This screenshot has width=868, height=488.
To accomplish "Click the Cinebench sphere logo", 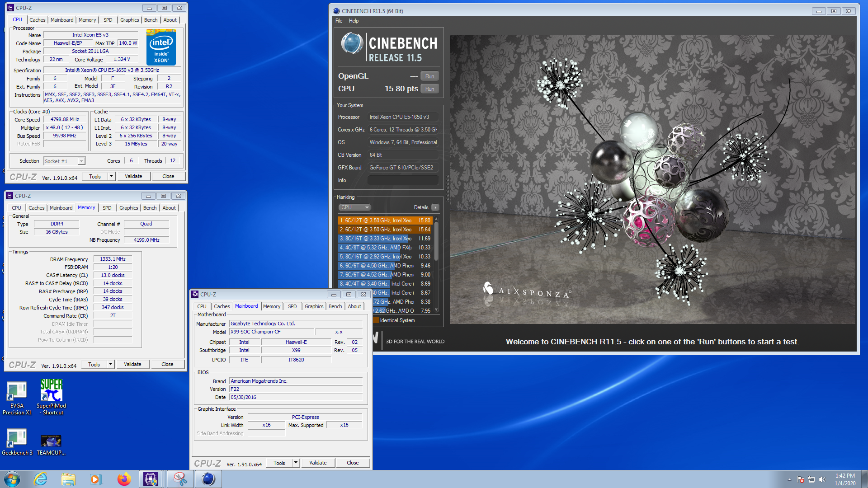I will point(352,44).
